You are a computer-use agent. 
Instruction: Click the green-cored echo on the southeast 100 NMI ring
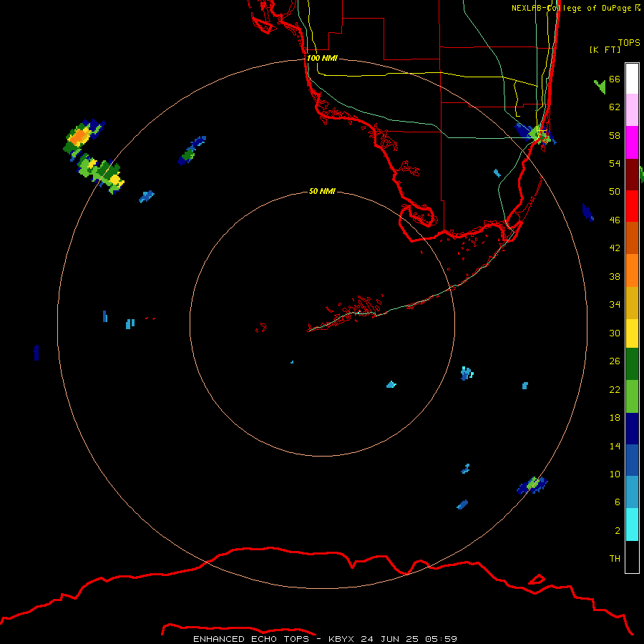(x=532, y=484)
